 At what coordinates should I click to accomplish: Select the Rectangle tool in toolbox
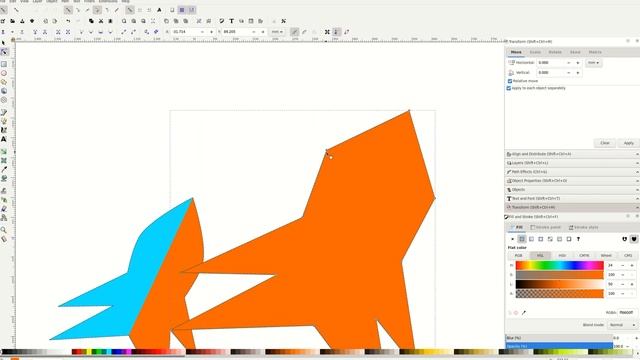click(x=4, y=64)
